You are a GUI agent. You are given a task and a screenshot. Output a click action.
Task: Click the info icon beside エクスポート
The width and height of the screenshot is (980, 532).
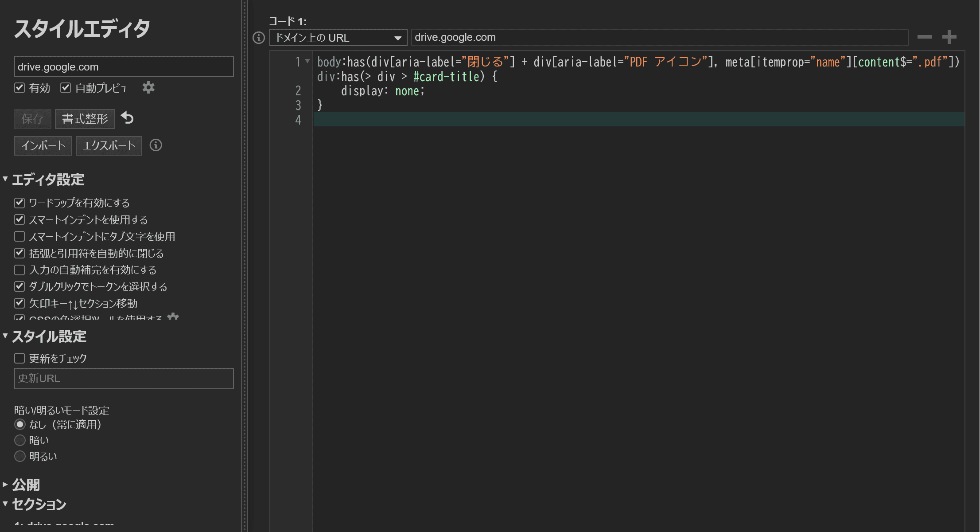coord(156,145)
